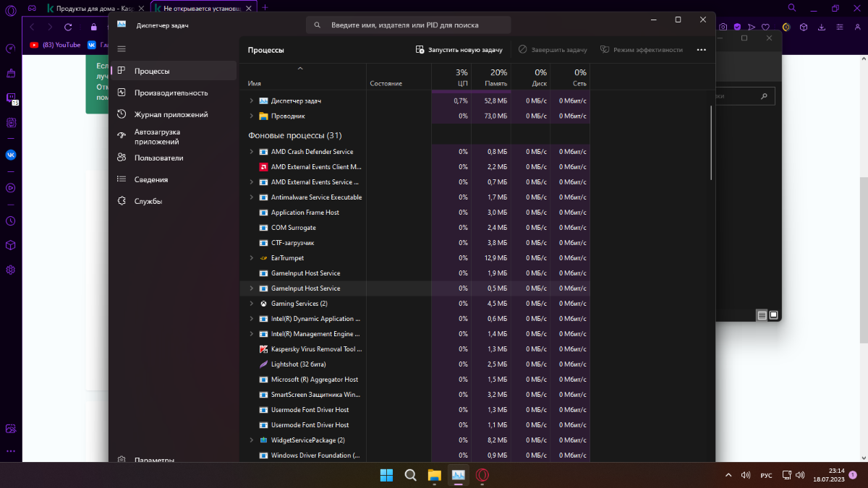The height and width of the screenshot is (488, 868).
Task: Select the Kaspersky Virus Removal Tool process
Action: point(316,349)
